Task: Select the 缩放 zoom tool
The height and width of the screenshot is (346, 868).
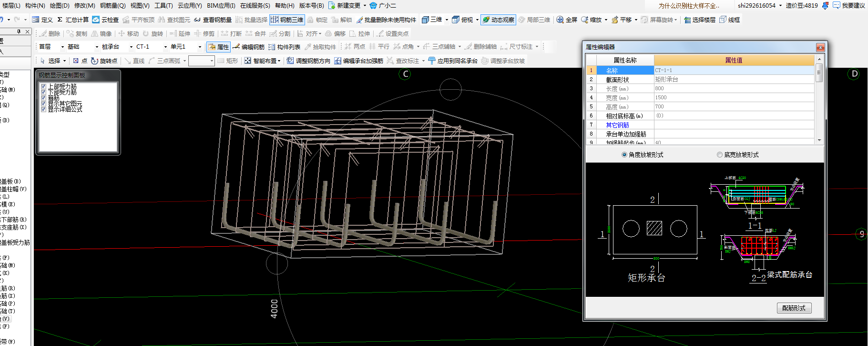Action: (x=591, y=20)
